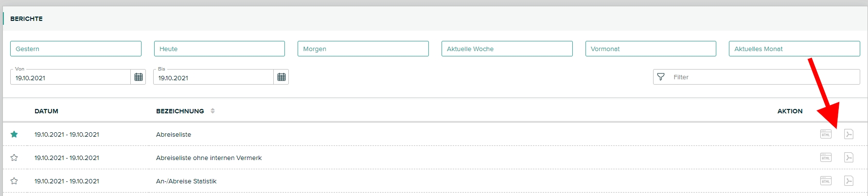Open PDF report for An-/Abreise Statistik
This screenshot has height=196, width=868.
click(849, 181)
